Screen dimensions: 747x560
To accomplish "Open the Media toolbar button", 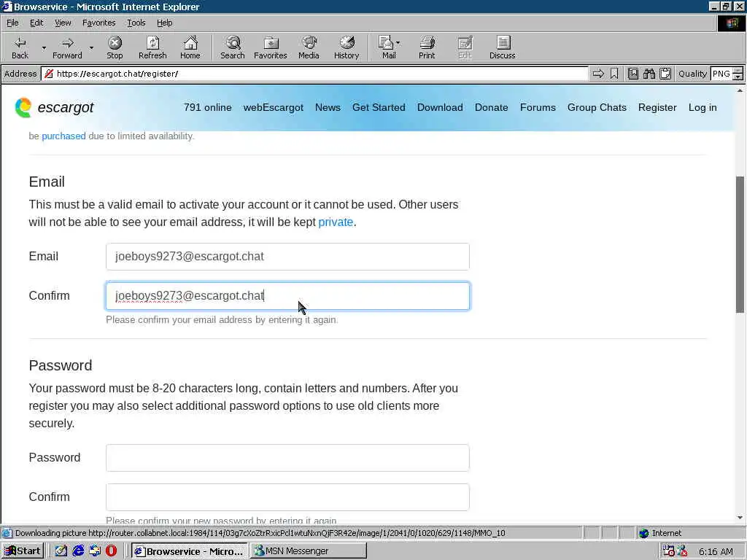I will tap(309, 47).
